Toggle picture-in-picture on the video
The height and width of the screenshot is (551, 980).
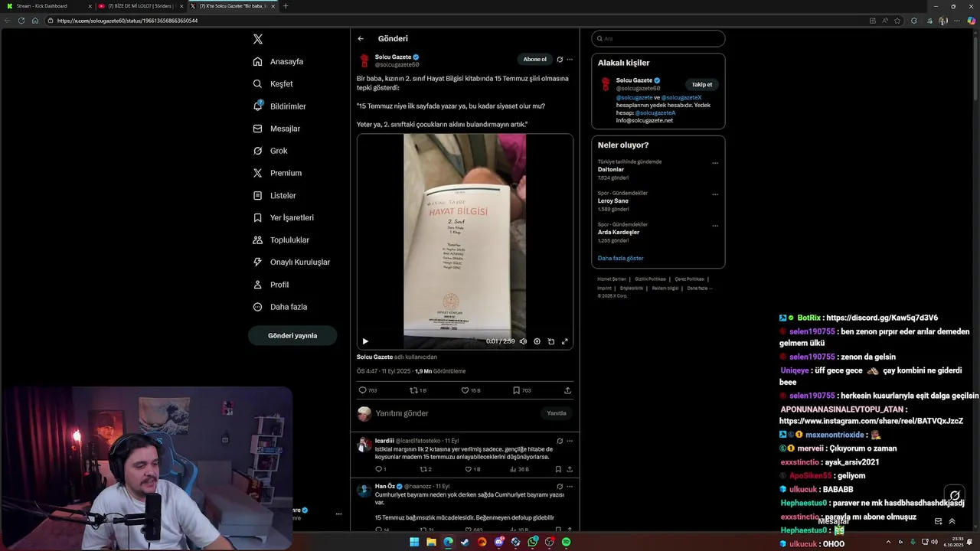(x=550, y=341)
